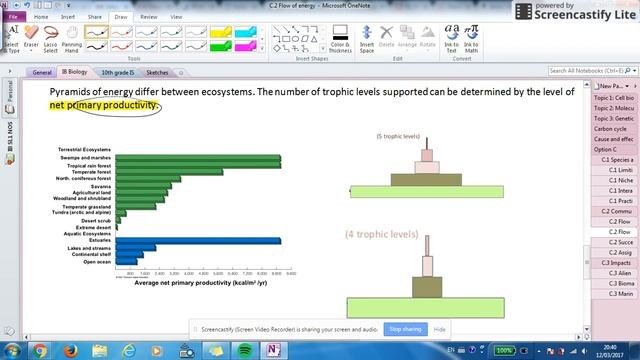Select the magenta highlighter
This screenshot has width=640, height=360.
click(246, 46)
